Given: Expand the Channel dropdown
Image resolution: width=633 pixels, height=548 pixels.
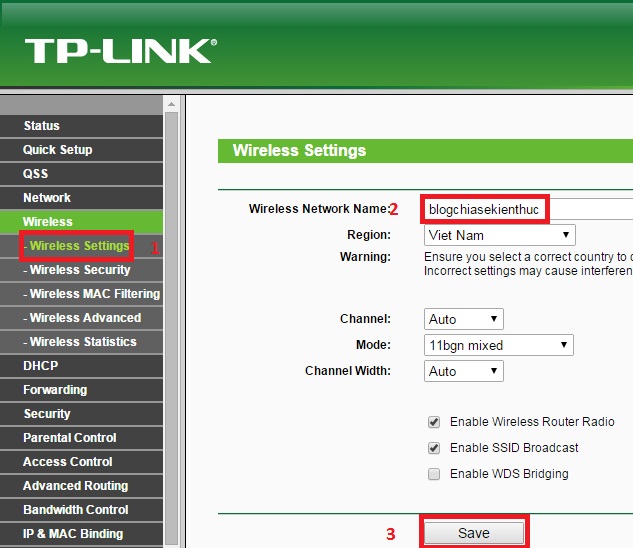Looking at the screenshot, I should coord(463,319).
